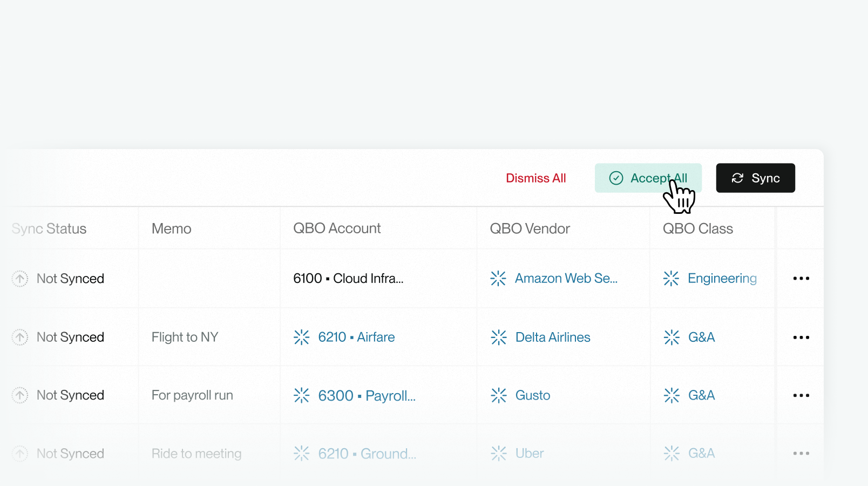Click the sync arrow icon in payroll run row
The width and height of the screenshot is (868, 486).
click(x=20, y=395)
